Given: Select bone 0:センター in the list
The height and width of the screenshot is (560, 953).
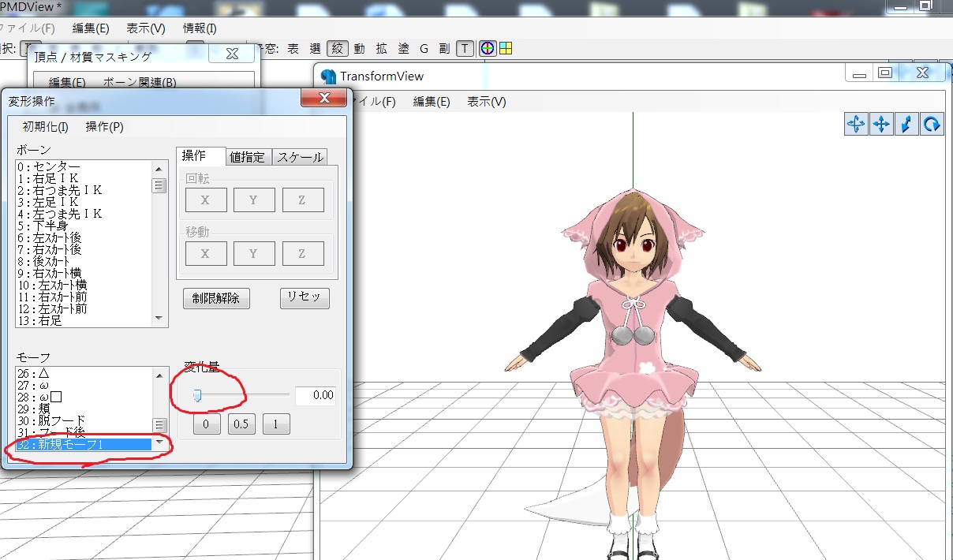Looking at the screenshot, I should click(x=83, y=166).
